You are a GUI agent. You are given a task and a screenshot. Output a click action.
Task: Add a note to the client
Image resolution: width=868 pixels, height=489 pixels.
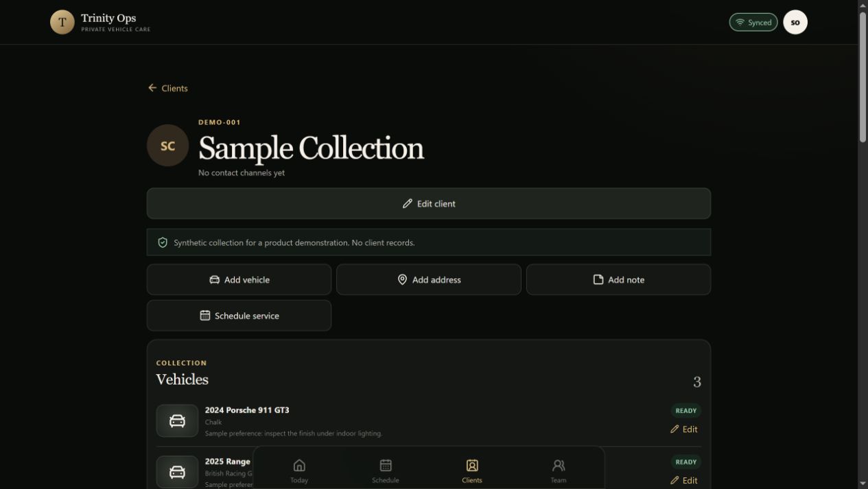pyautogui.click(x=618, y=280)
